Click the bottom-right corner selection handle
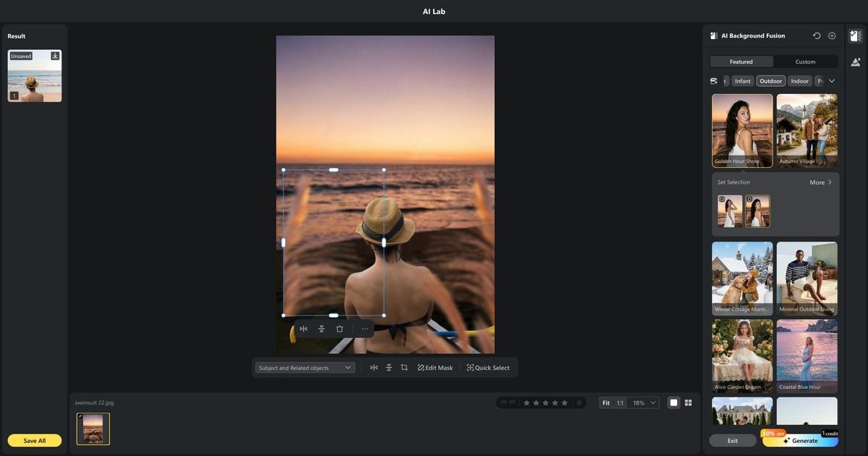This screenshot has width=868, height=456. tap(383, 316)
